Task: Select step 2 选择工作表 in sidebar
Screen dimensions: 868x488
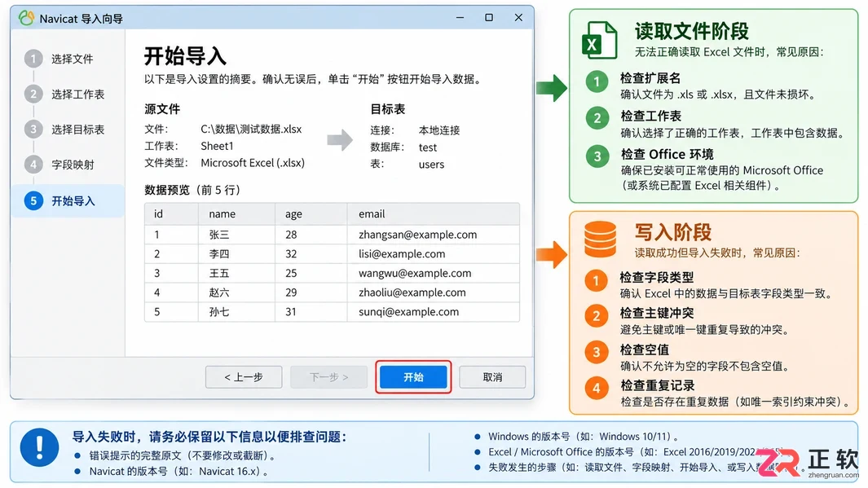Action: 64,94
